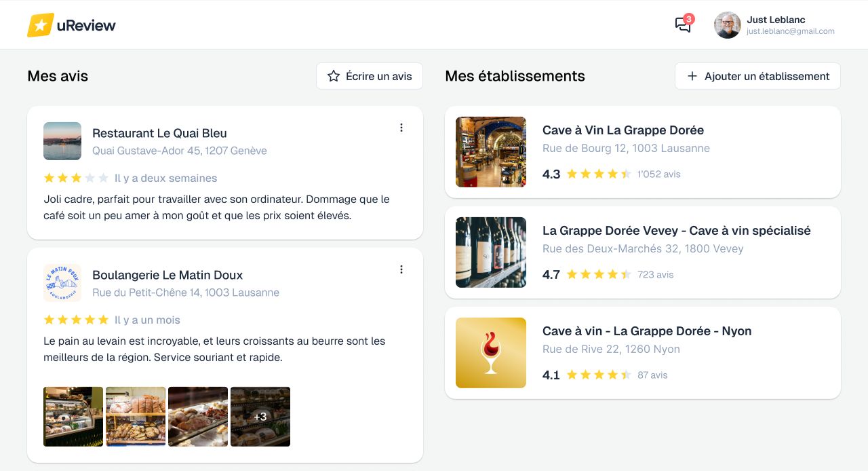868x471 pixels.
Task: Click the Boulangerie Le Matin Doux logo
Action: click(x=62, y=283)
